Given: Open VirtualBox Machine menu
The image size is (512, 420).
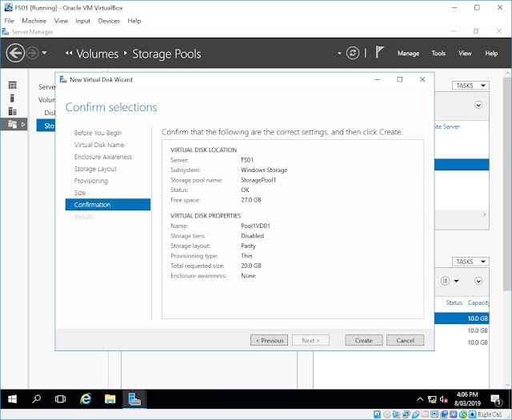Looking at the screenshot, I should tap(34, 21).
